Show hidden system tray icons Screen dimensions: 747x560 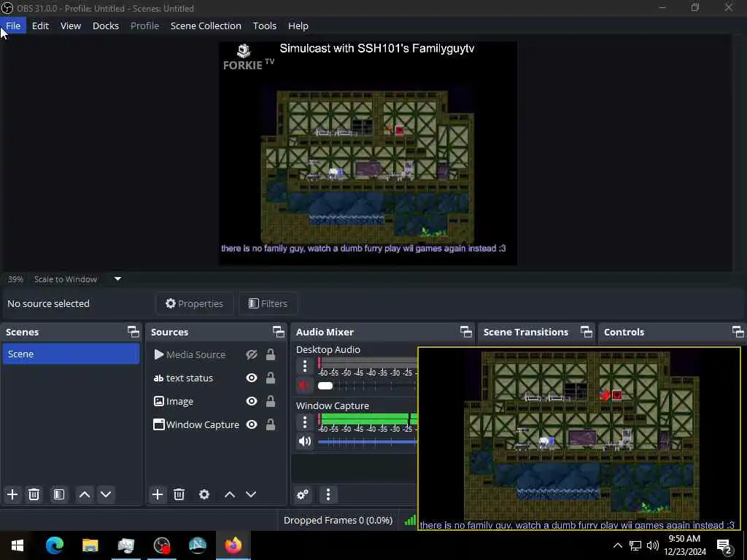pyautogui.click(x=617, y=545)
